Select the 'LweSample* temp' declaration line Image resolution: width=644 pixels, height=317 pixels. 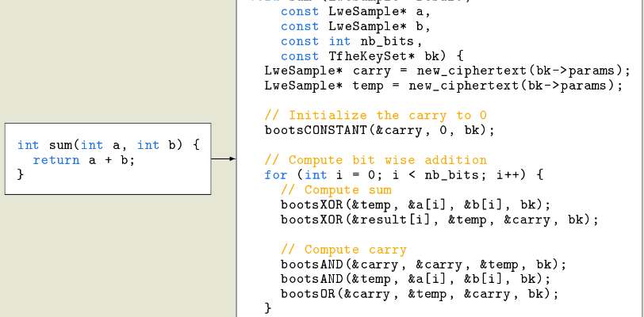(x=443, y=86)
